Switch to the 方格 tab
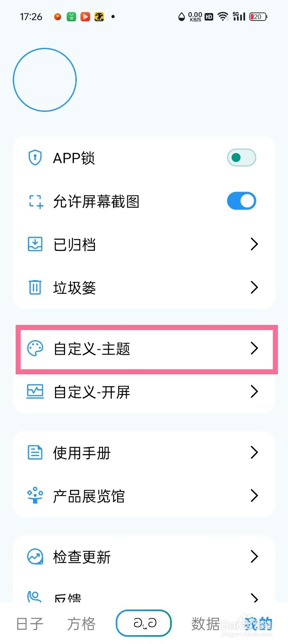Viewport: 288px width, 644px height. pyautogui.click(x=81, y=623)
